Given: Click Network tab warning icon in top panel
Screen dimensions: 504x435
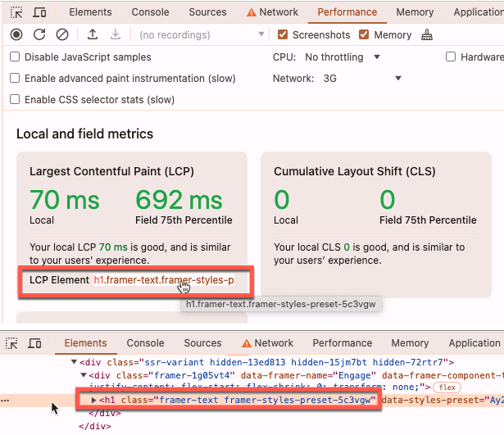Looking at the screenshot, I should pyautogui.click(x=252, y=12).
